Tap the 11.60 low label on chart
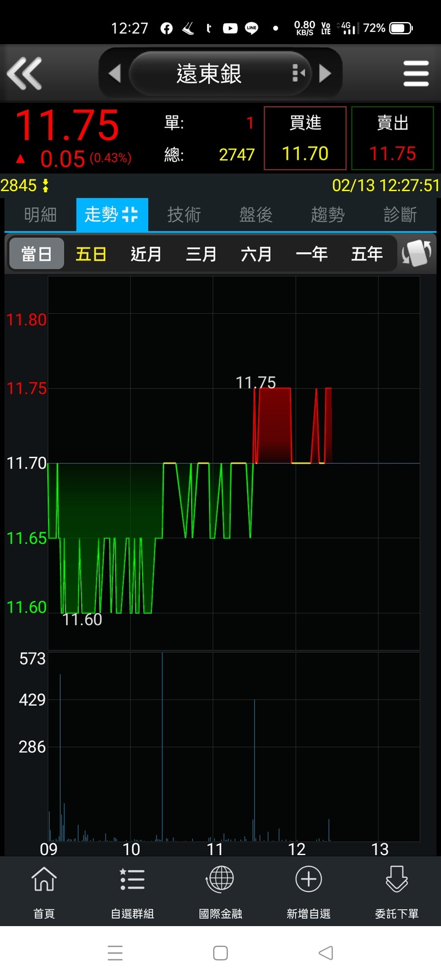Viewport: 441px width, 980px height. coord(82,620)
